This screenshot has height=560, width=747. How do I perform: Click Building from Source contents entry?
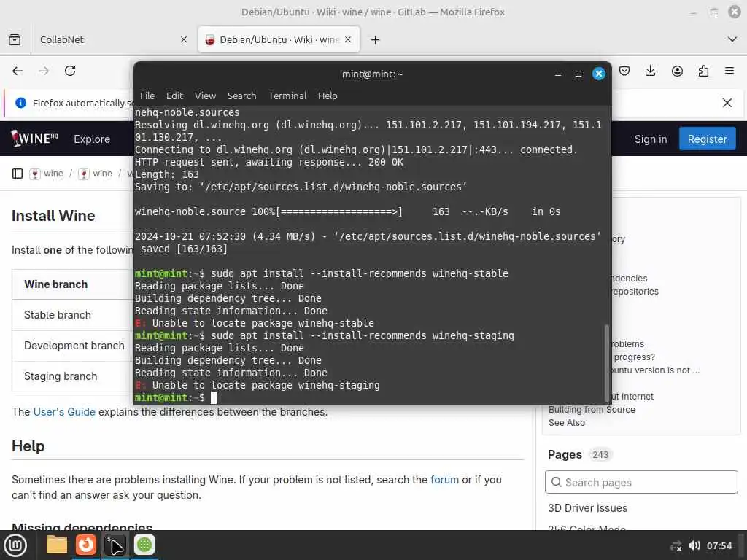pos(592,410)
